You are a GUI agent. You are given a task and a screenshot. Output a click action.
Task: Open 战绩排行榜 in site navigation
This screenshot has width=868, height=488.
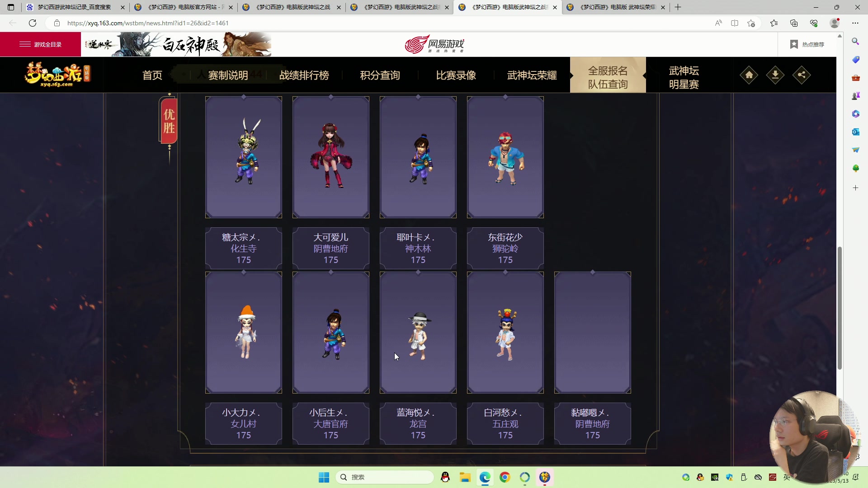(304, 75)
